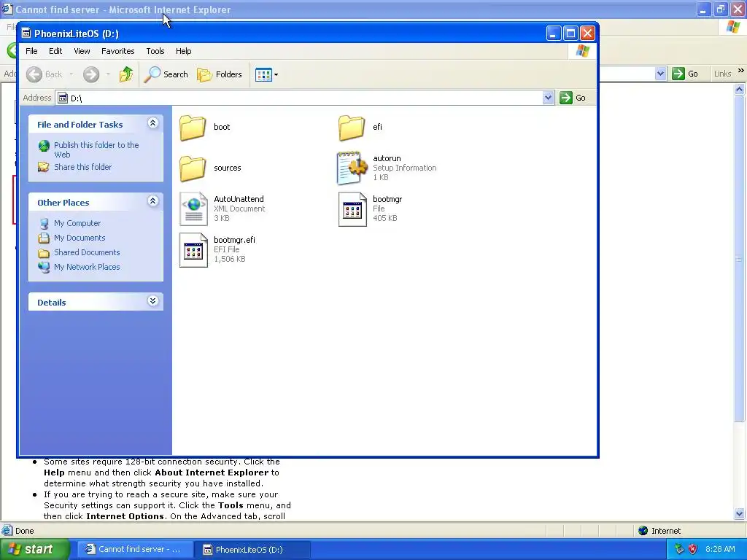
Task: Open Internet Explorer address dropdown arrow
Action: point(660,74)
